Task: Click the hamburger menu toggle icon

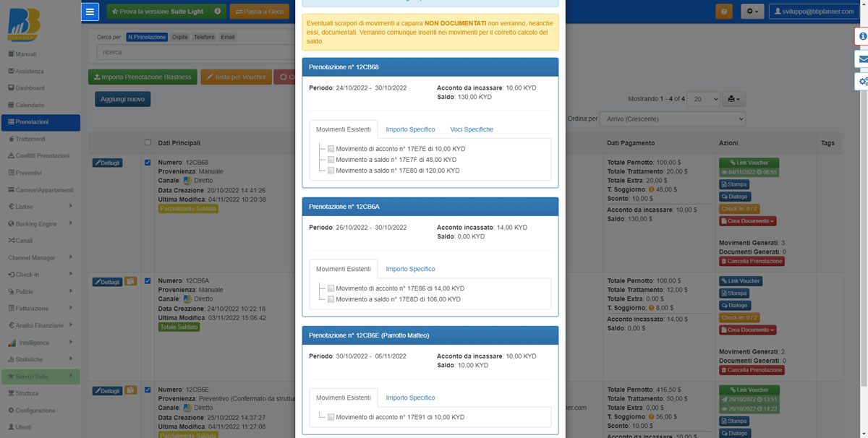Action: (90, 12)
